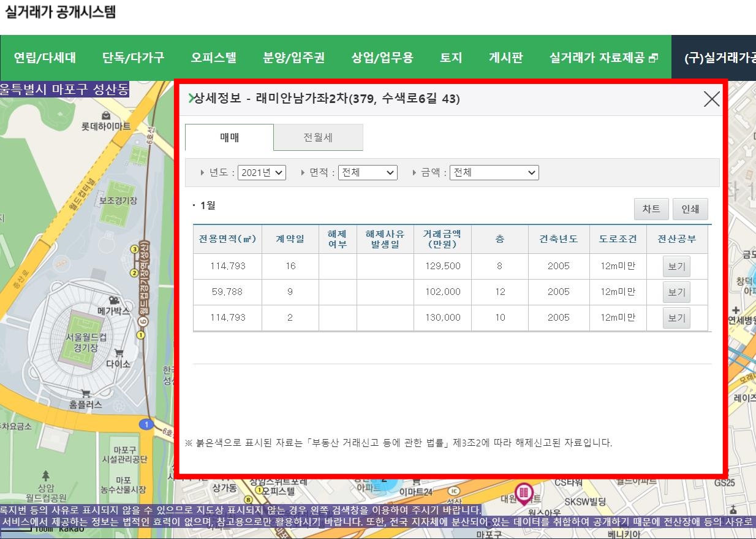Open the 오피스텔 menu item
Screen dimensions: 756x539
pos(213,58)
